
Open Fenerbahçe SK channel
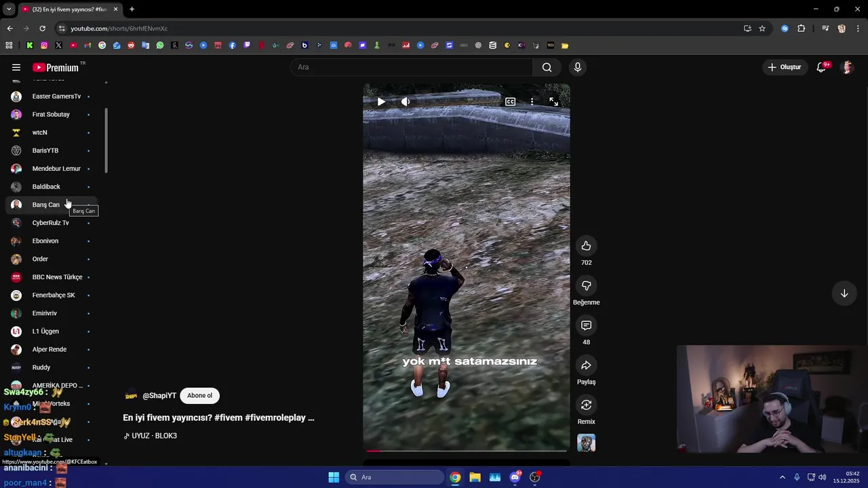tap(53, 296)
